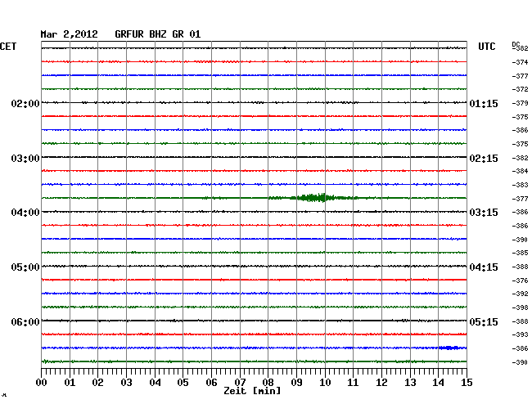
Task: Click the CET time label "06:00"
Action: (x=25, y=321)
